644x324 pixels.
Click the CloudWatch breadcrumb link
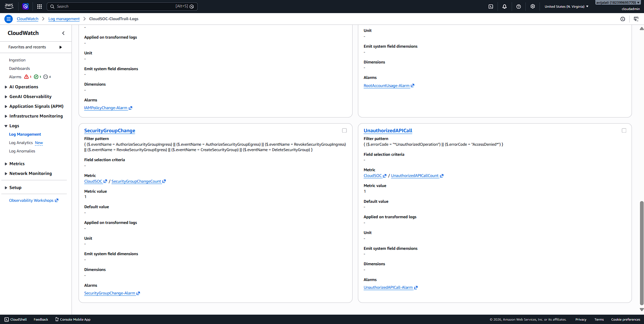click(x=28, y=19)
